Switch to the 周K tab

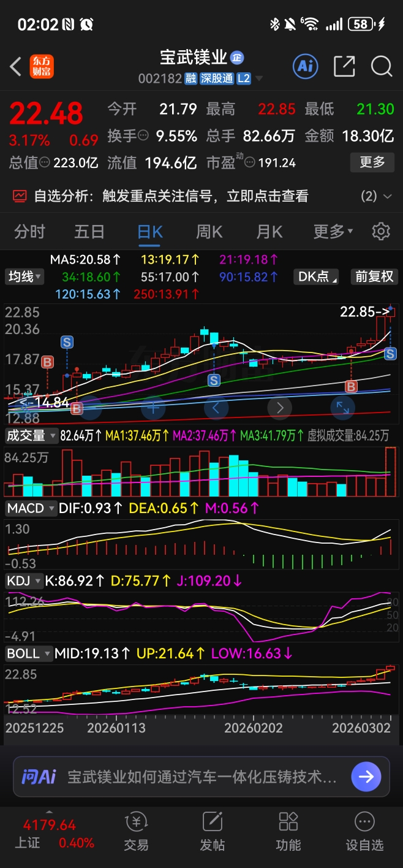coord(209,232)
